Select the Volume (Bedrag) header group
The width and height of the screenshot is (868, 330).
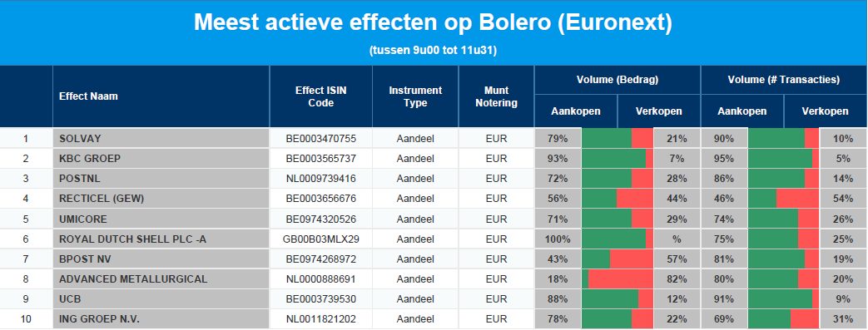[x=618, y=80]
